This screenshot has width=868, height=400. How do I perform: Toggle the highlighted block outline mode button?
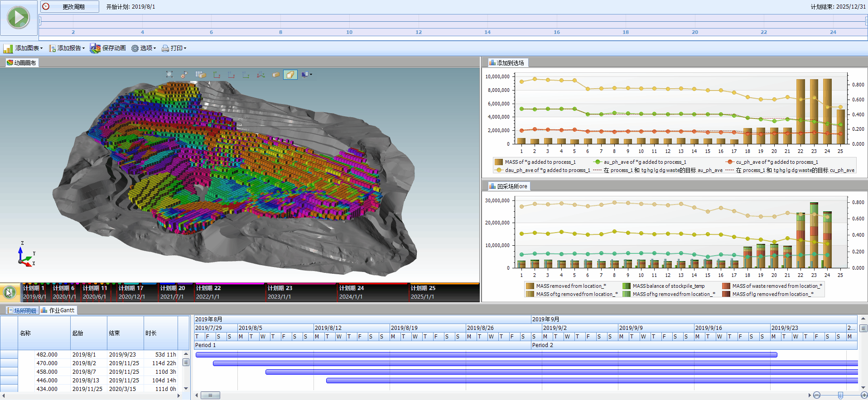[x=290, y=75]
